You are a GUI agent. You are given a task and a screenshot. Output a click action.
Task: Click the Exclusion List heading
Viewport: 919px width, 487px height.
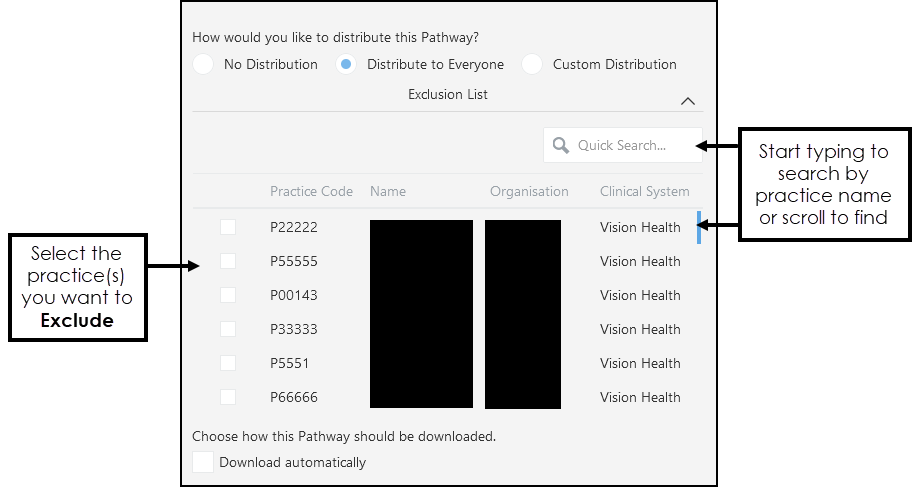[447, 95]
